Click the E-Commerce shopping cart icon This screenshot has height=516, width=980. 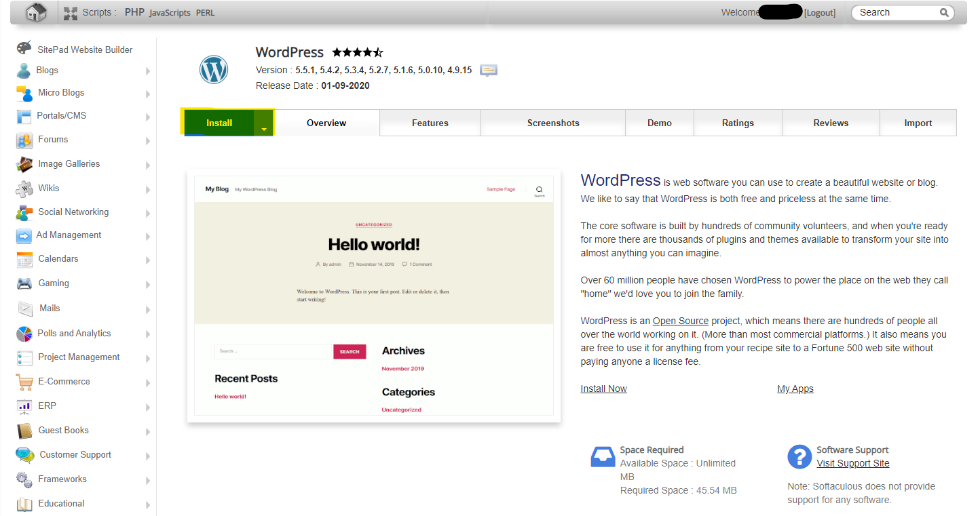tap(24, 382)
